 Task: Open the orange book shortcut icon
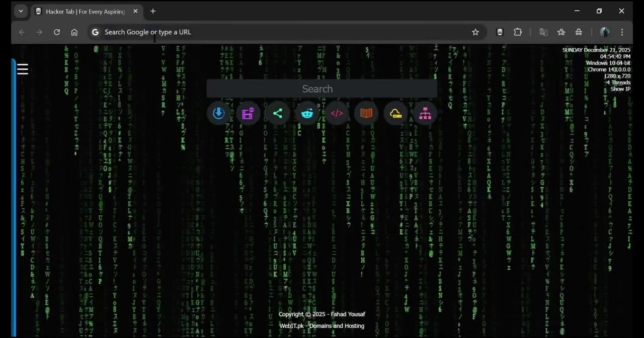tap(366, 114)
